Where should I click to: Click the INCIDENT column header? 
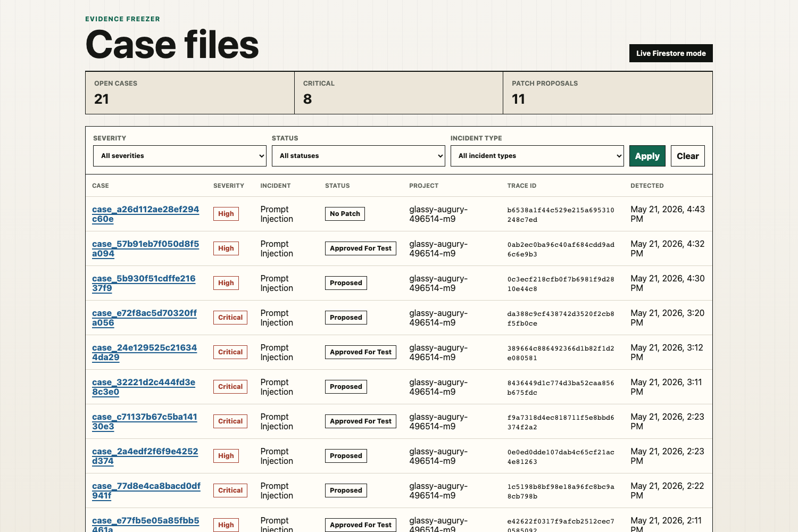coord(276,186)
